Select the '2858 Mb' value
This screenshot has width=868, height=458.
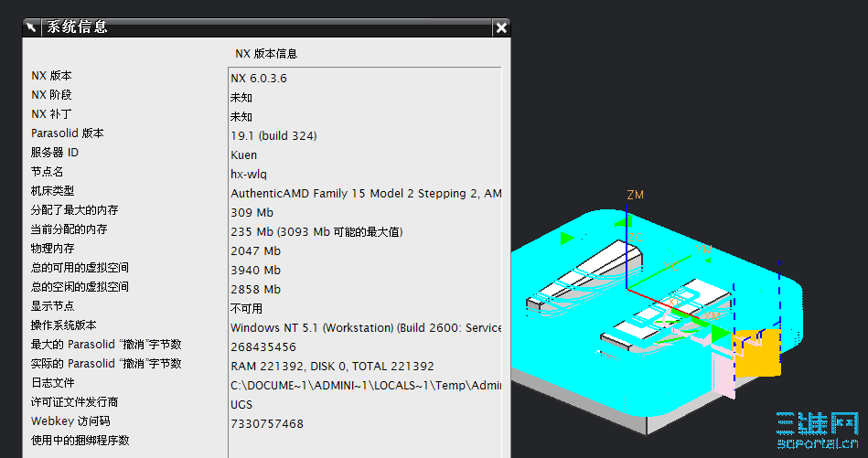coord(256,289)
